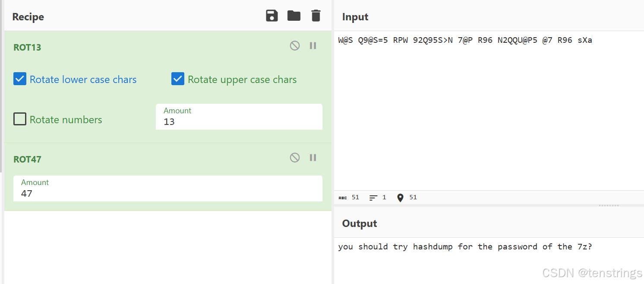Viewport: 644px width, 284px height.
Task: Click the cursor position pin icon in the Input status bar
Action: [x=400, y=198]
